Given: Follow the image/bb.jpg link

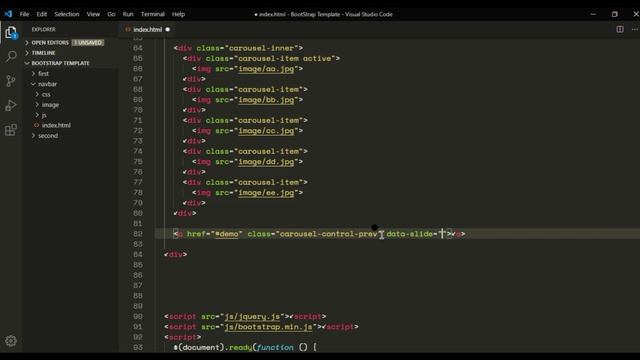Looking at the screenshot, I should [266, 100].
